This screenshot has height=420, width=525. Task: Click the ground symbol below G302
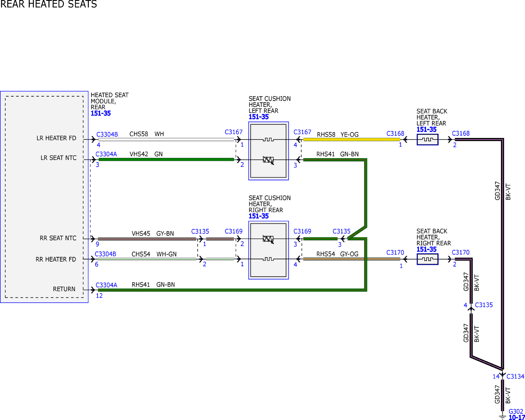[x=502, y=417]
